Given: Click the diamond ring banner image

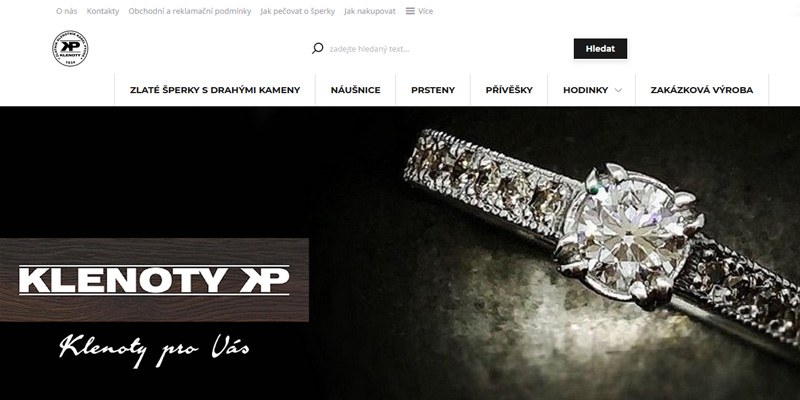Looking at the screenshot, I should (x=602, y=240).
